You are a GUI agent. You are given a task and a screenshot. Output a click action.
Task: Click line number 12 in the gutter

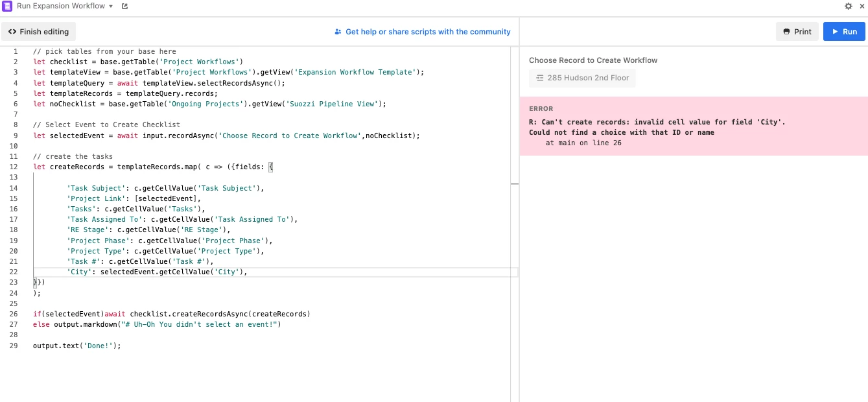point(14,167)
